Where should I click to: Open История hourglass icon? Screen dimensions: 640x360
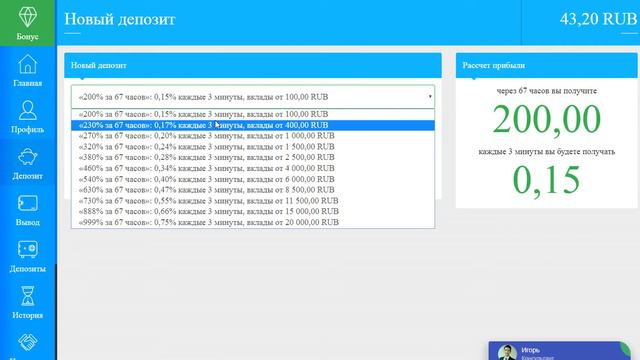[x=27, y=296]
